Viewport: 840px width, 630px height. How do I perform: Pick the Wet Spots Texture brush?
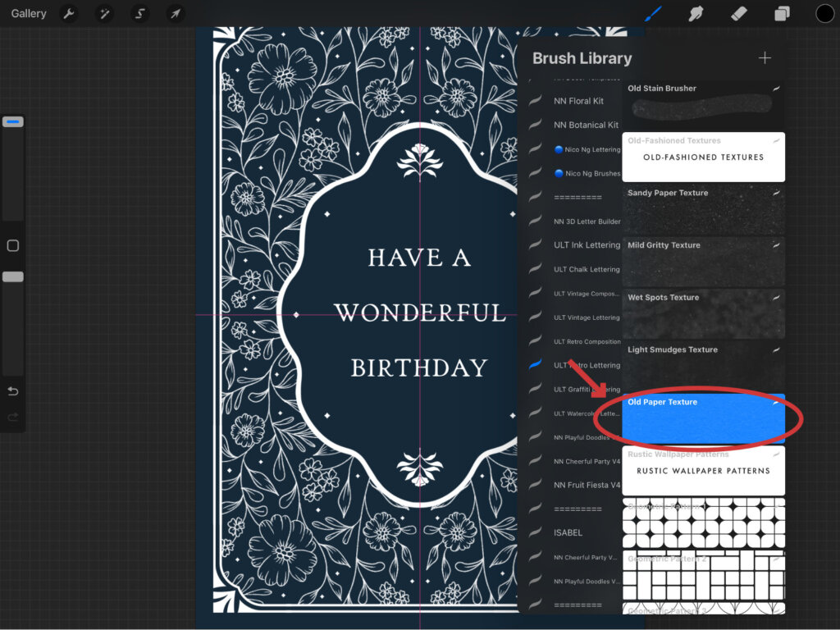point(703,313)
